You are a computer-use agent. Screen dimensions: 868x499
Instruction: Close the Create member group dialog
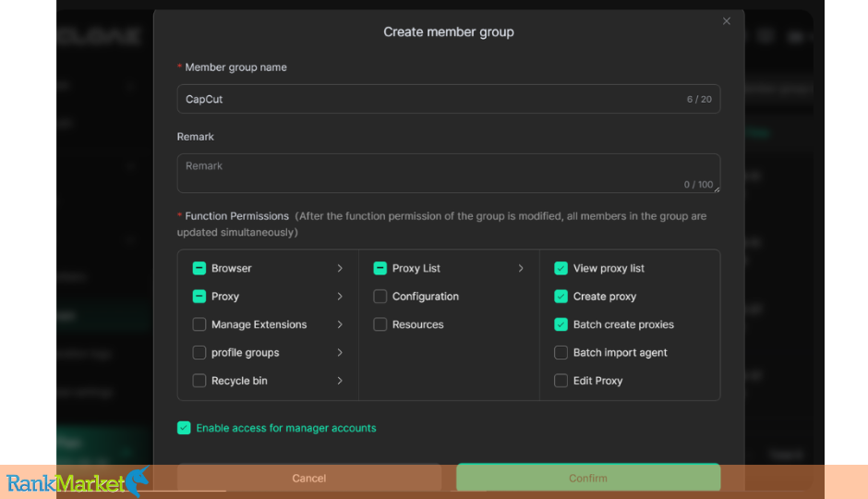tap(727, 21)
